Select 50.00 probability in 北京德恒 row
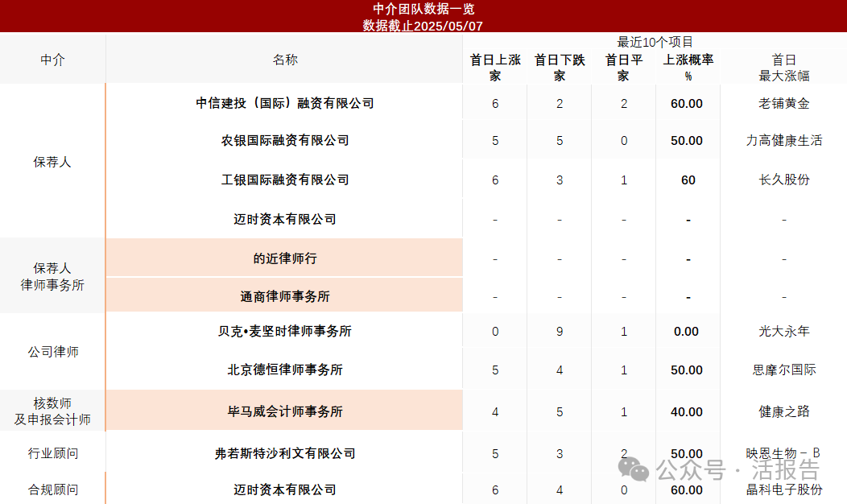The height and width of the screenshot is (504, 847). (x=687, y=370)
